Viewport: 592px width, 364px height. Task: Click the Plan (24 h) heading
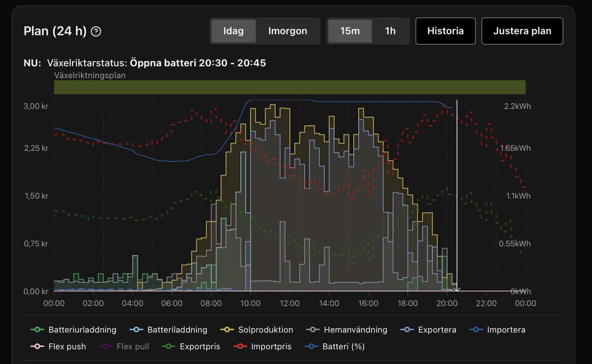(55, 32)
